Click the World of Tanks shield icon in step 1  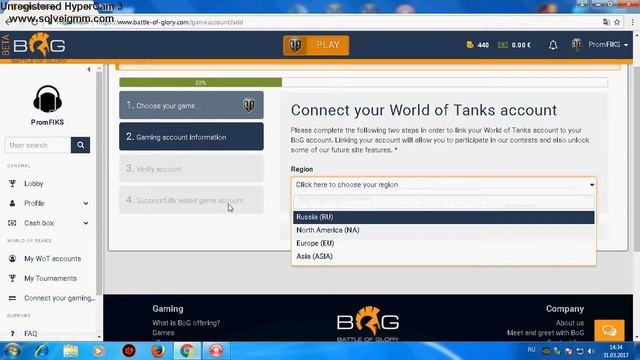(249, 105)
